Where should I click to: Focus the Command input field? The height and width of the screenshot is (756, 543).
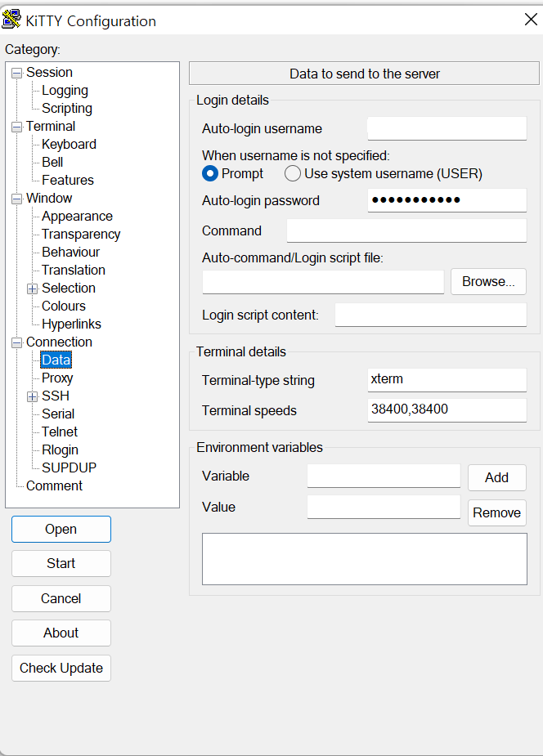[406, 230]
